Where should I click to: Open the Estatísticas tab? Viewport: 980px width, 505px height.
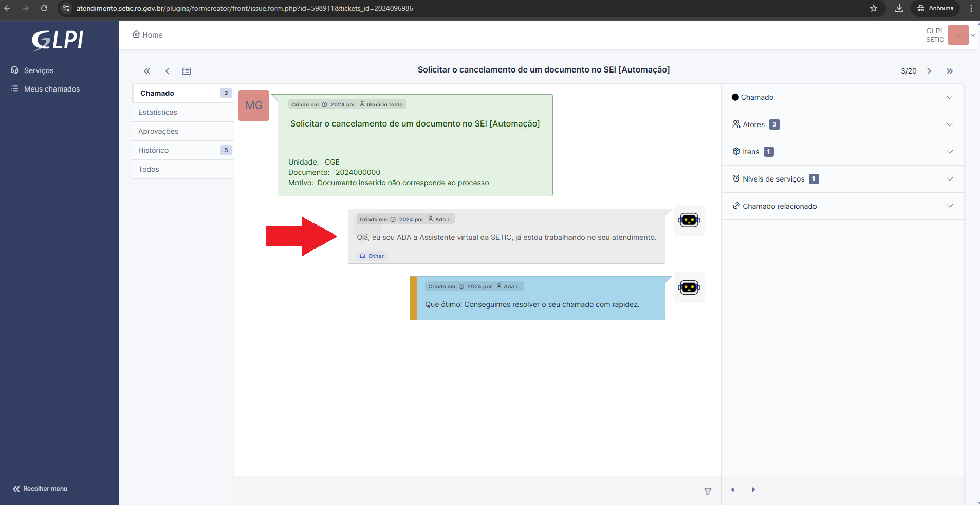tap(157, 112)
